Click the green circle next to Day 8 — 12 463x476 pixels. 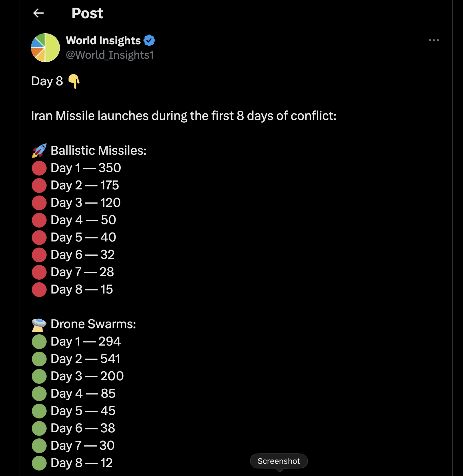(x=39, y=463)
